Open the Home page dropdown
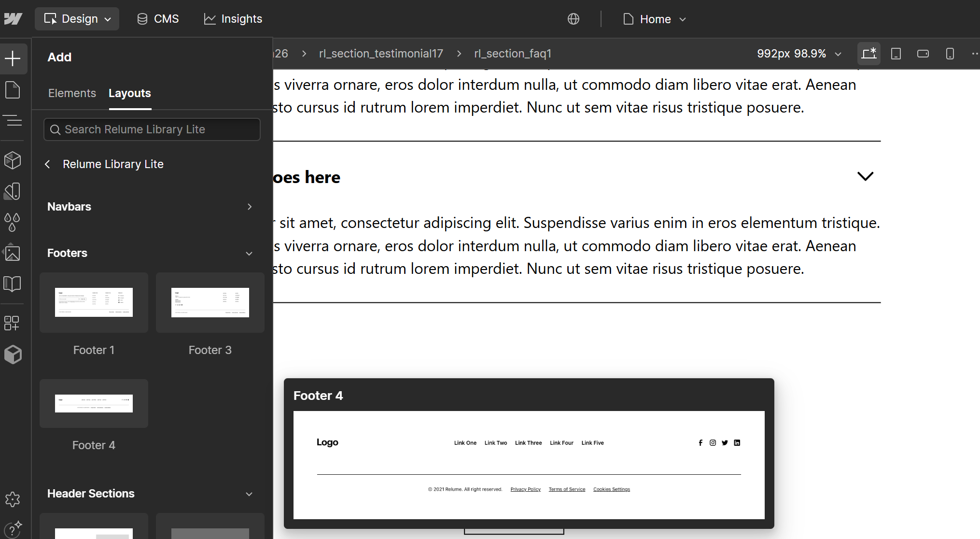 [655, 19]
